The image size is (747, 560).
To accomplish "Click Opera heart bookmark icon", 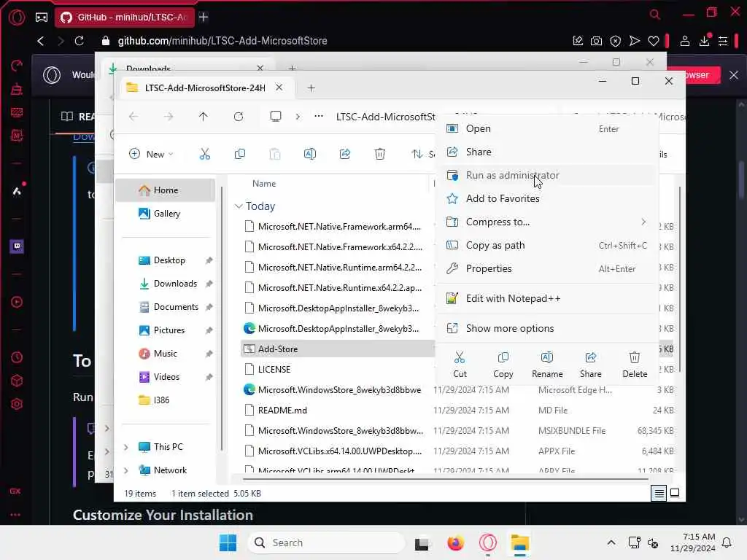I will (653, 41).
